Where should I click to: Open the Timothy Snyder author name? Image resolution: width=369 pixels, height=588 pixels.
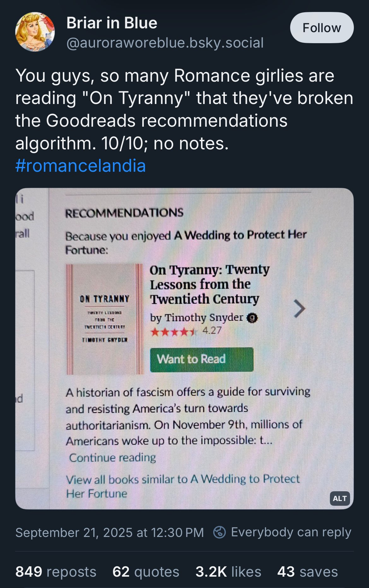tap(204, 318)
